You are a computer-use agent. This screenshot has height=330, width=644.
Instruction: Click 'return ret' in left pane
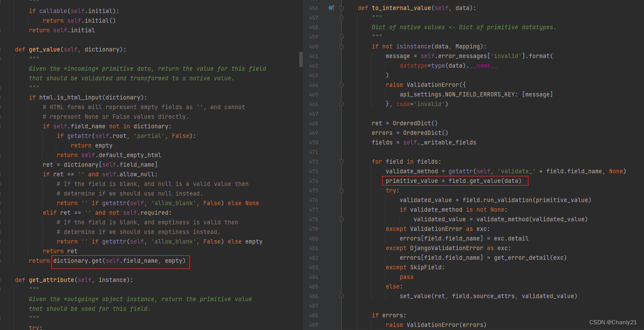pyautogui.click(x=60, y=251)
